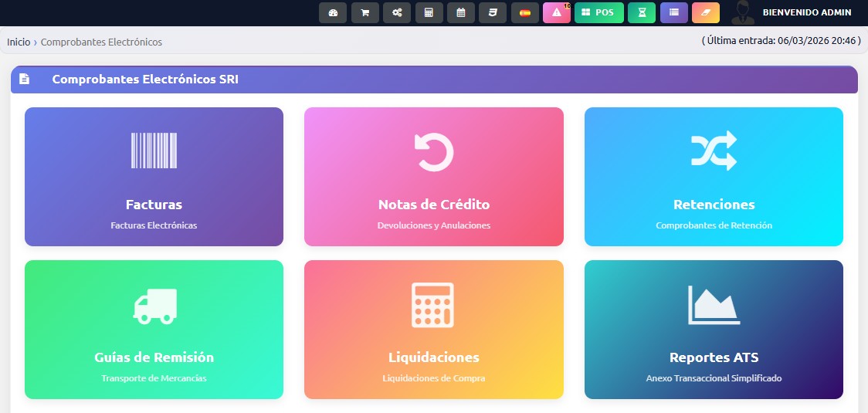Open the purple list icon button
The width and height of the screenshot is (868, 413).
(673, 13)
